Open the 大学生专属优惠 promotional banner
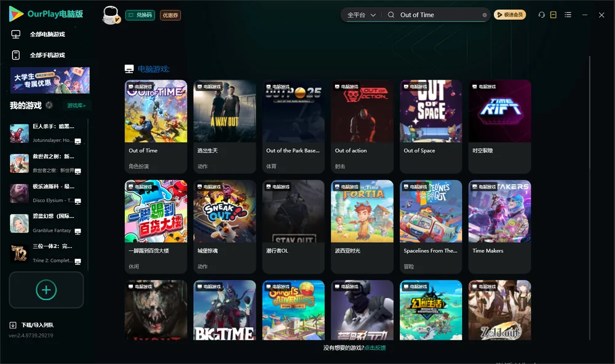615x364 pixels. 50,80
